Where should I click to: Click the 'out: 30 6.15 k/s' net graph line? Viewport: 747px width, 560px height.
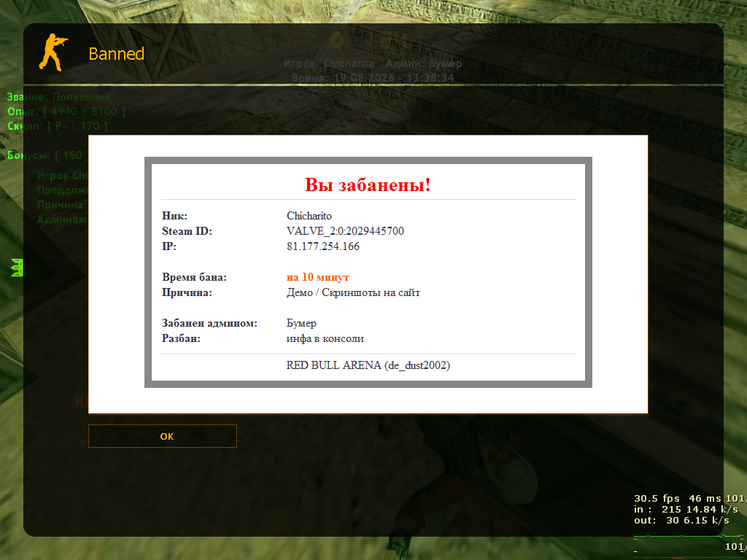[681, 521]
